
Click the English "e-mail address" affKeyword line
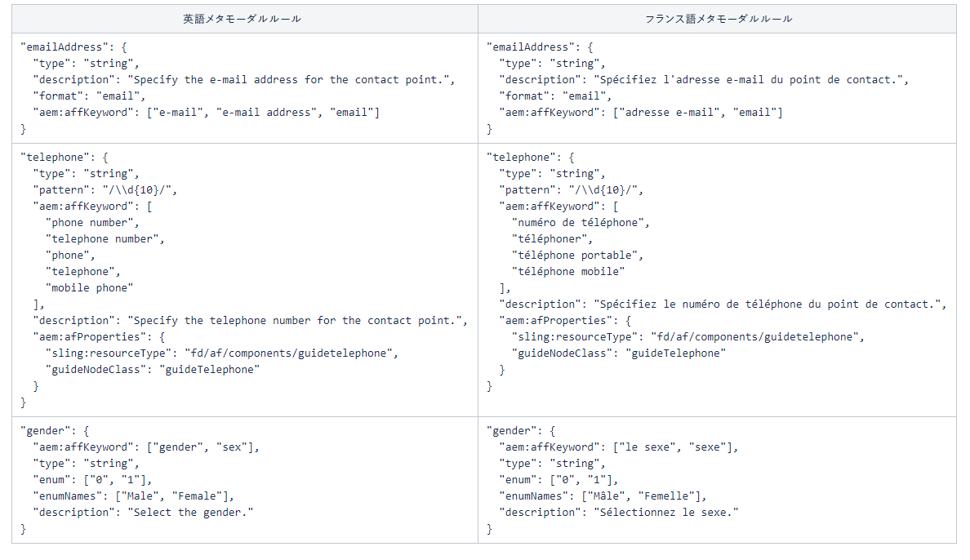point(206,113)
